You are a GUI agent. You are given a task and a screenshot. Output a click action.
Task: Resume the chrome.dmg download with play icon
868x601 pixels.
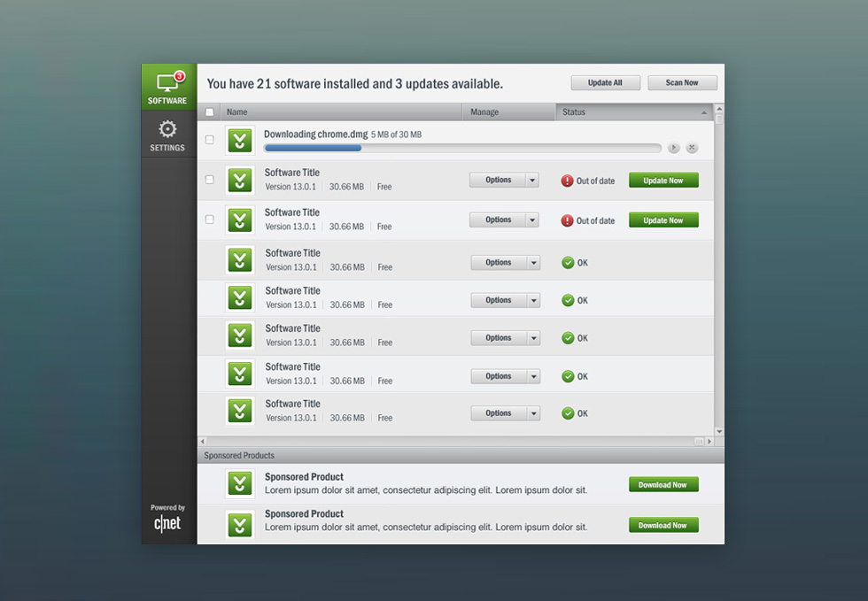tap(674, 148)
